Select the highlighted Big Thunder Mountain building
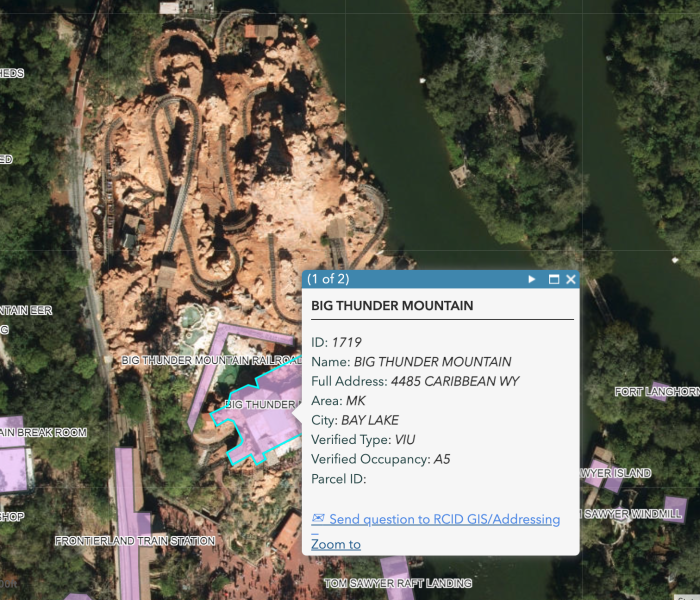The width and height of the screenshot is (700, 600). (x=265, y=425)
